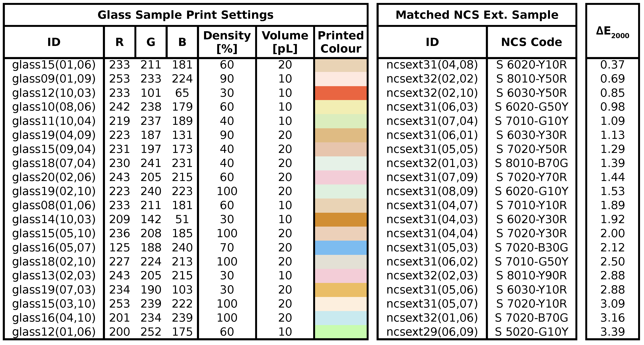Click the Volume [pL] column header
Screen dimensions: 644x345
point(285,42)
